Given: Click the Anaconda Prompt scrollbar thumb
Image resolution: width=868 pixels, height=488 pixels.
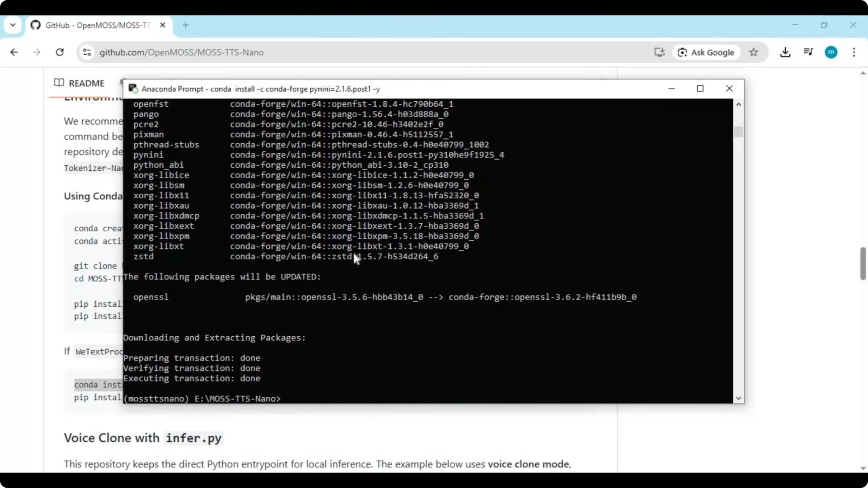Looking at the screenshot, I should point(739,132).
